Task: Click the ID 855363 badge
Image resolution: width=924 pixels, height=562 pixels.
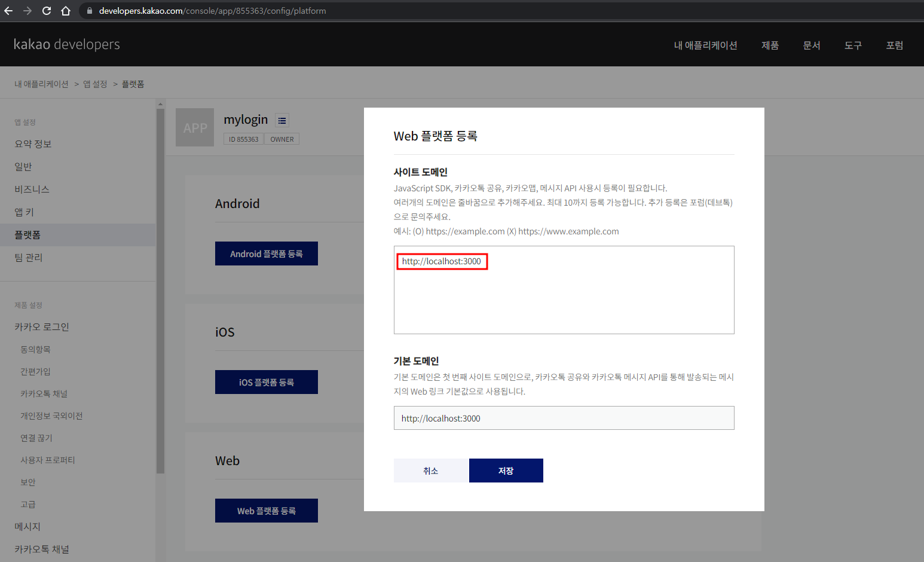Action: (244, 139)
